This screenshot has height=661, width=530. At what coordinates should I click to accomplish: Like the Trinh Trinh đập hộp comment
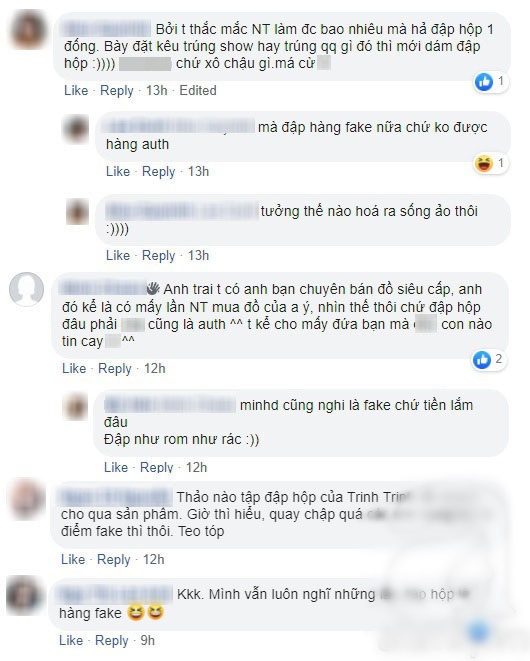point(73,559)
